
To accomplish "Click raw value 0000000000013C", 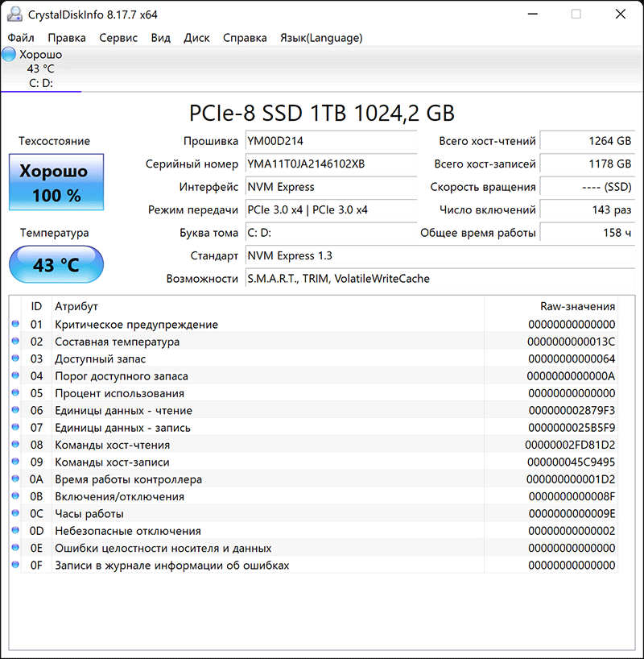I will click(x=571, y=342).
